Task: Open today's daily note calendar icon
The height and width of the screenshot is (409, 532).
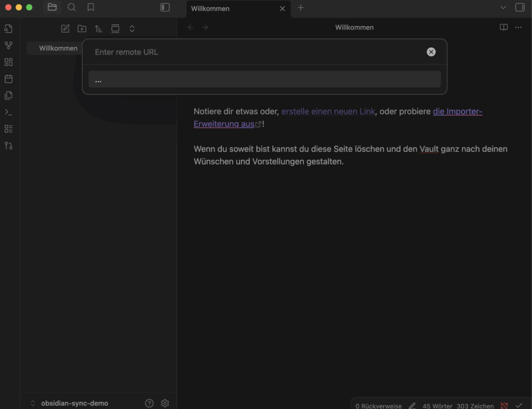Action: click(x=8, y=79)
